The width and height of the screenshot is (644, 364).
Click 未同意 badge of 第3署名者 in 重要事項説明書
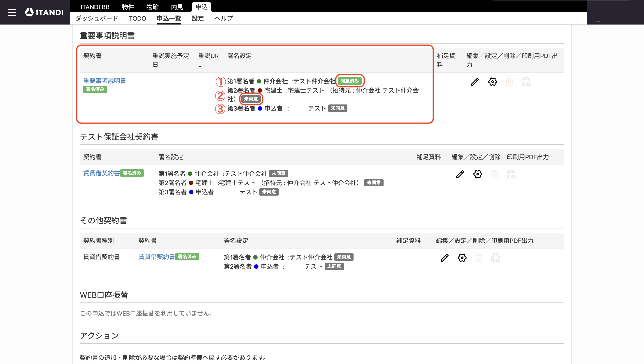click(x=338, y=108)
